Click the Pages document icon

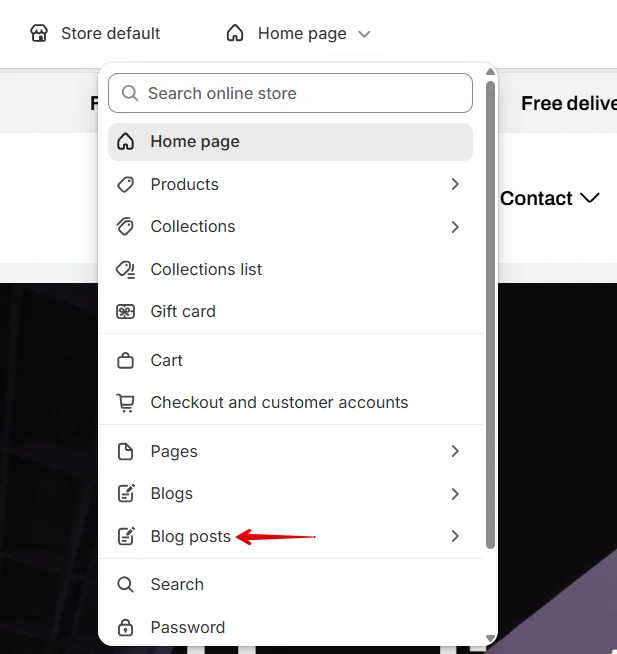(126, 451)
